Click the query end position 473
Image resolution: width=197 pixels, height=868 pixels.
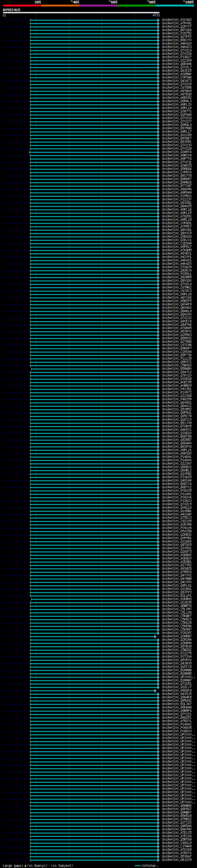click(155, 15)
